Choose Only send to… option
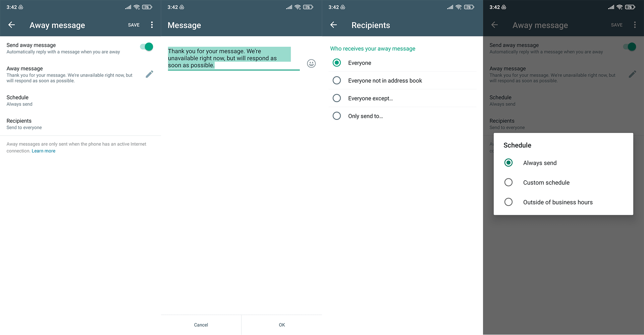Screen dimensions: 644x335 click(402, 116)
